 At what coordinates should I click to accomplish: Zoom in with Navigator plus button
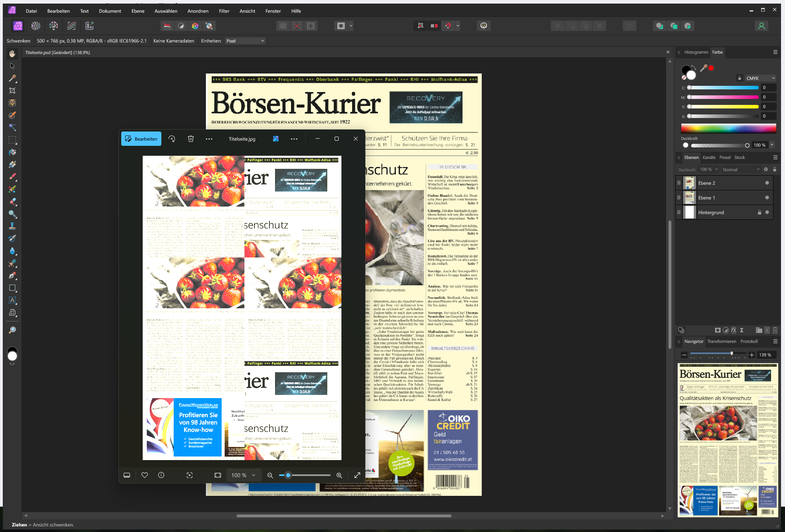pyautogui.click(x=752, y=355)
